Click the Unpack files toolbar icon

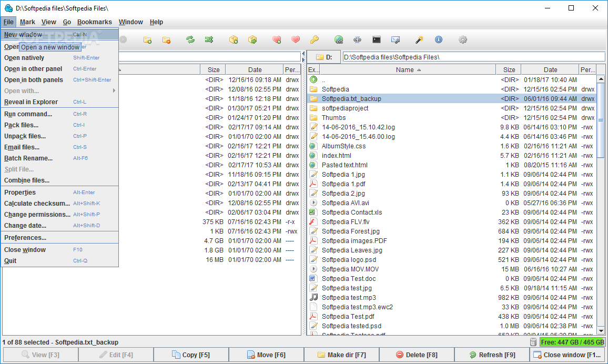click(252, 39)
